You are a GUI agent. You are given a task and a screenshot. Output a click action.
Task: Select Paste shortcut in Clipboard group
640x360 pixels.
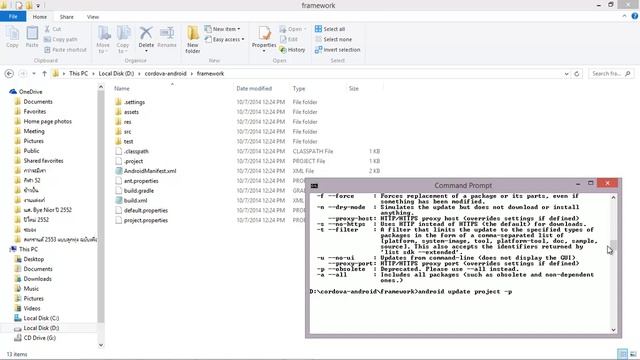tap(65, 49)
